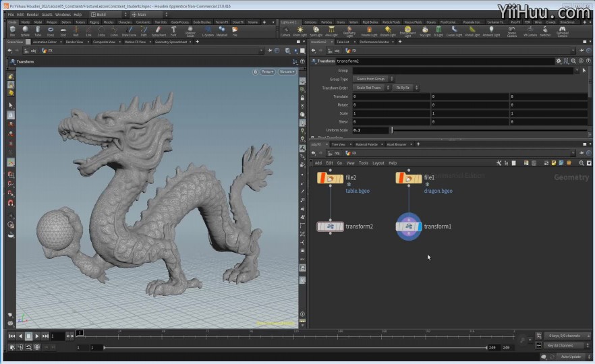
Task: Open the Group Type dropdown
Action: point(374,79)
